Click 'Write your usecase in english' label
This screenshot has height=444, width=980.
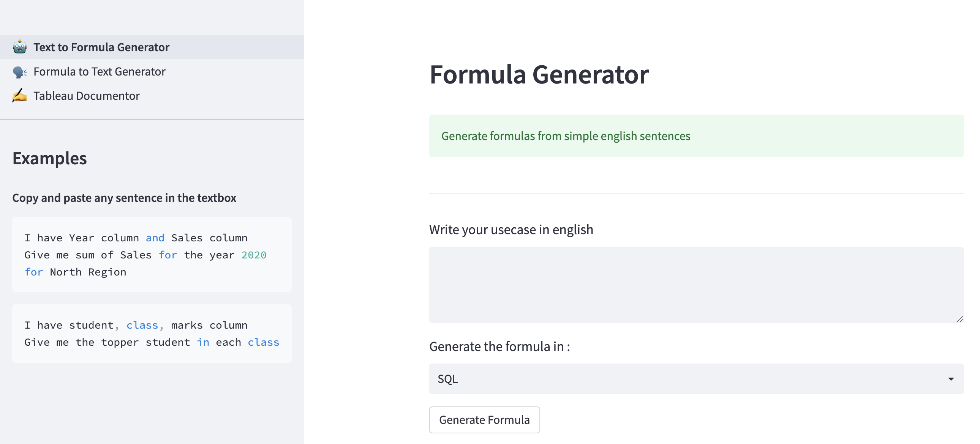click(x=511, y=230)
